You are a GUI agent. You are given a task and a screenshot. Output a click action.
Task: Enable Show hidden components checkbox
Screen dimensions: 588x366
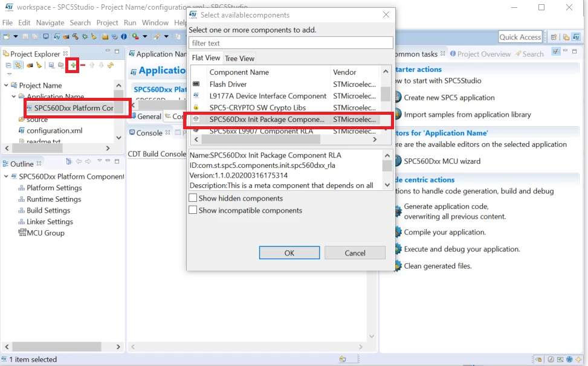click(x=193, y=198)
